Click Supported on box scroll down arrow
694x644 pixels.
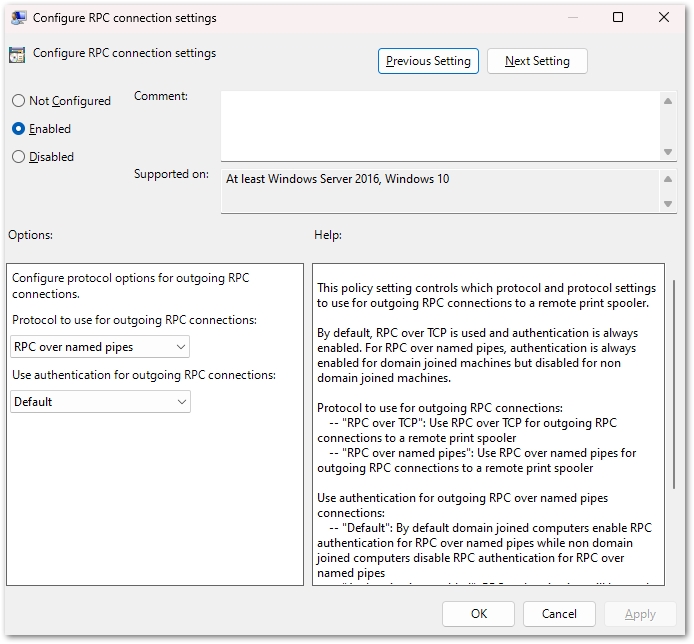(668, 204)
